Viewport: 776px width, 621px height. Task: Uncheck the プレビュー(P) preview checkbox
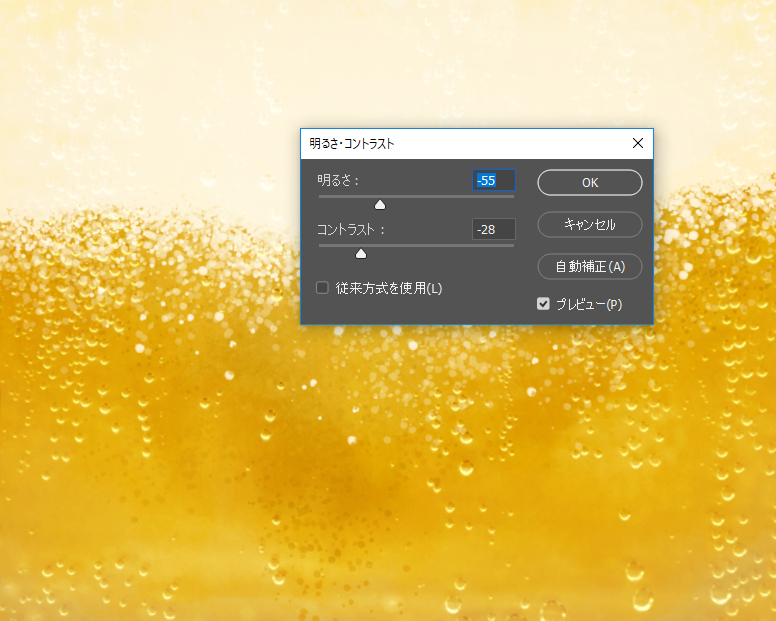[544, 304]
